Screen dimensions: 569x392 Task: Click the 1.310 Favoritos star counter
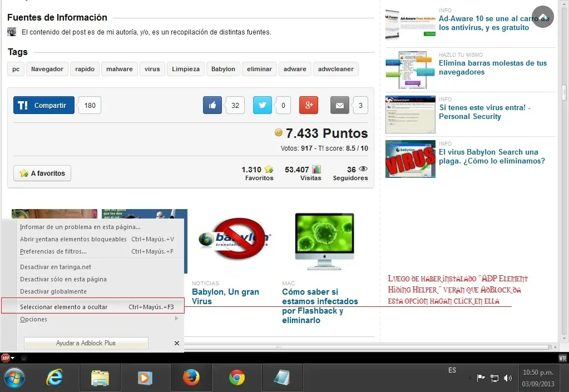click(x=269, y=169)
